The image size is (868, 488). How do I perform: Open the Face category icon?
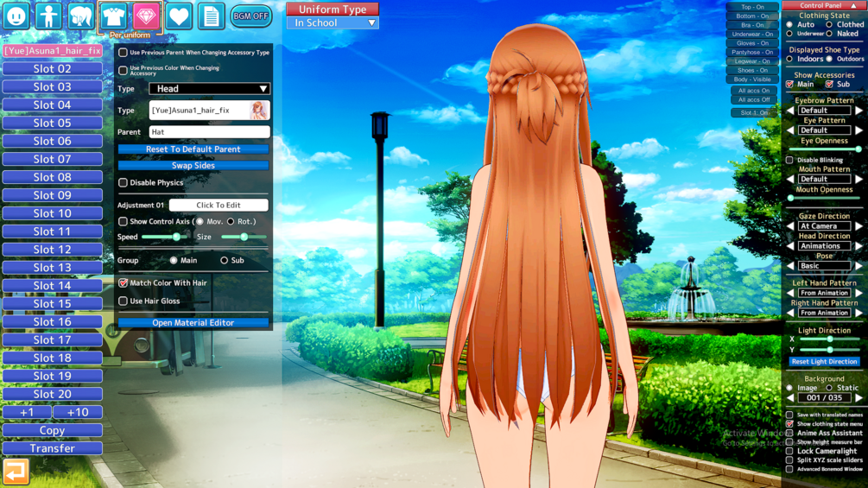pos(16,16)
